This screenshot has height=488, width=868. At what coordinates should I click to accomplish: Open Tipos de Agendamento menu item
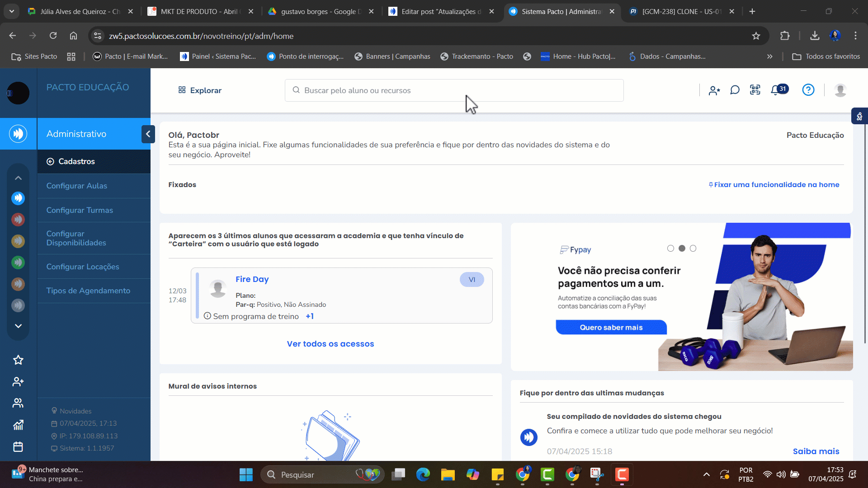tap(88, 291)
